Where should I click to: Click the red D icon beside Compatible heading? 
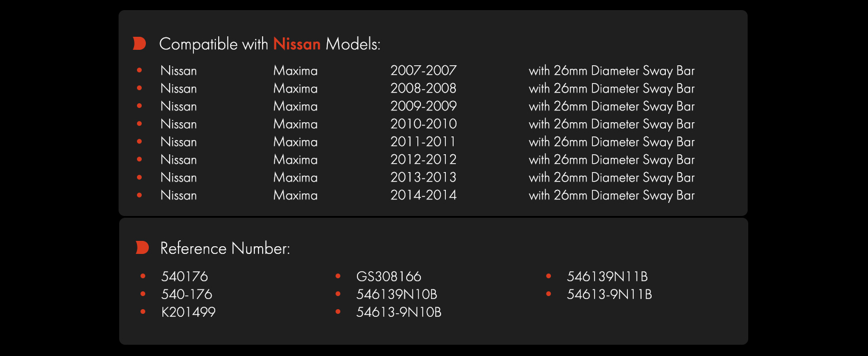click(x=139, y=43)
